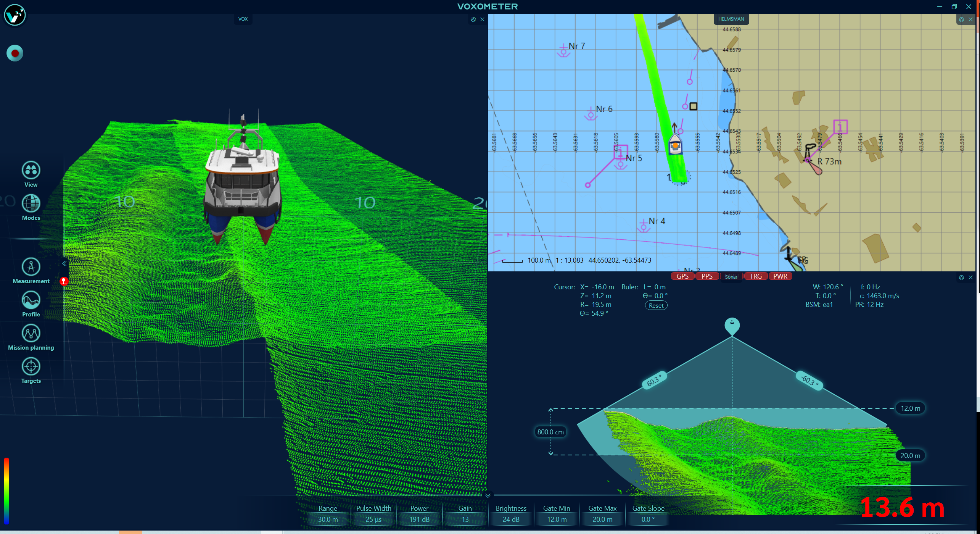
Task: Click the Nr 7 anchorage symbol on chart
Action: click(x=563, y=51)
